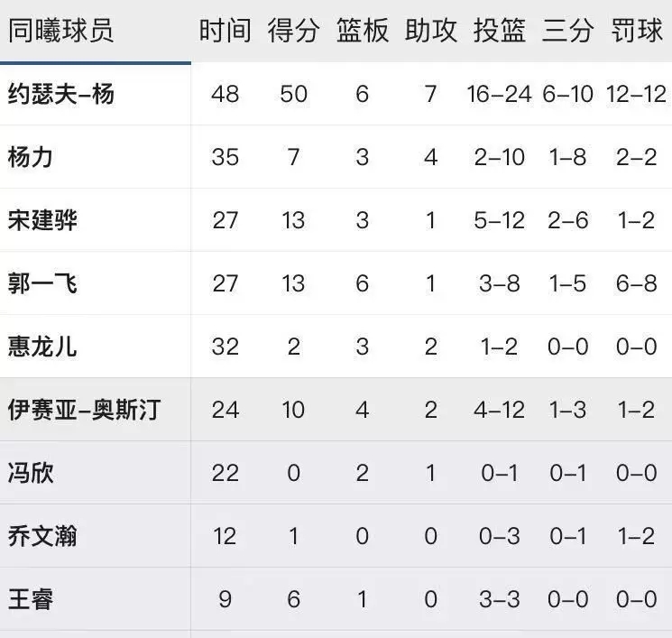672x638 pixels.
Task: Open player 惠龙儿 profile
Action: [42, 346]
